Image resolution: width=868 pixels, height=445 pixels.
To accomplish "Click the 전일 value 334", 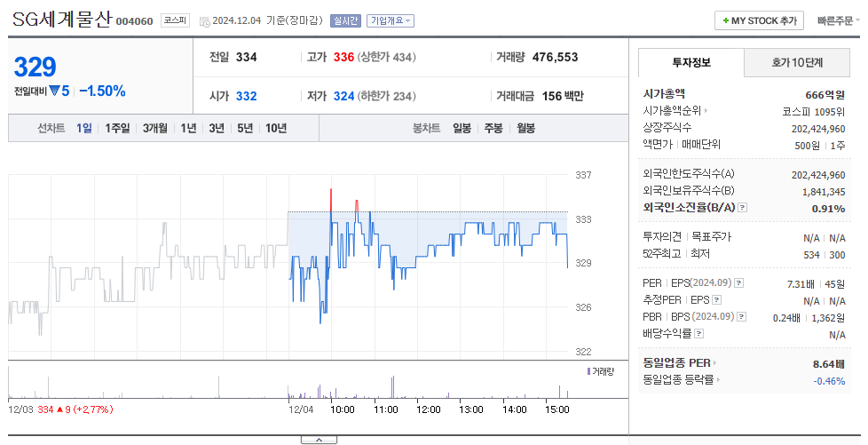I will (x=247, y=57).
